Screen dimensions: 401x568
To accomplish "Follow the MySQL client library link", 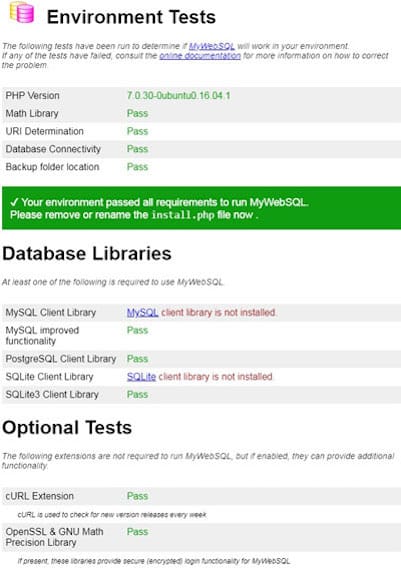I will point(142,313).
